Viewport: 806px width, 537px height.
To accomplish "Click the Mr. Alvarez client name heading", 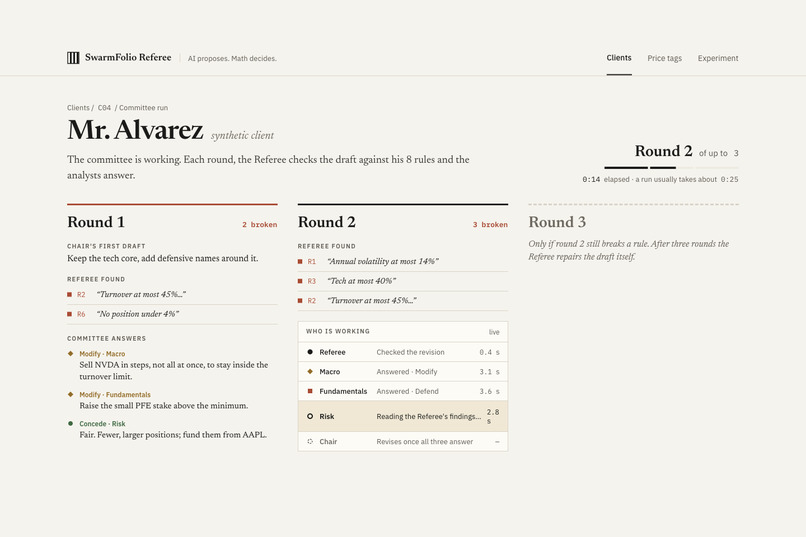I will point(135,129).
